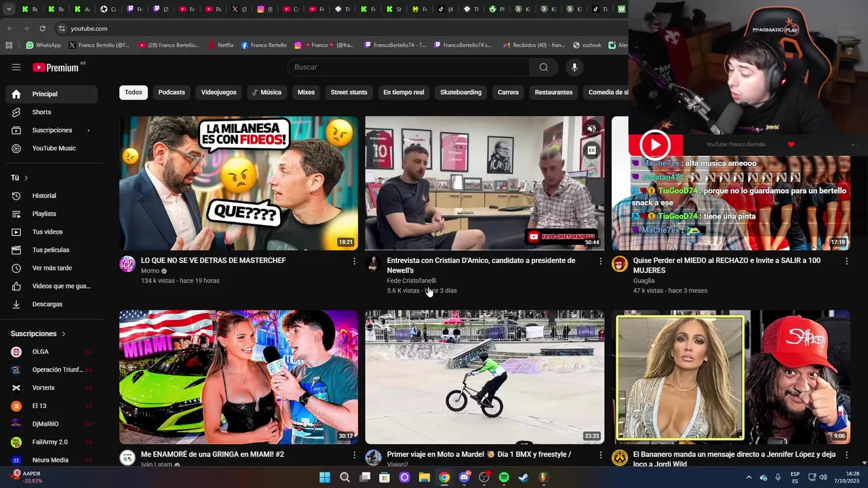The width and height of the screenshot is (868, 488).
Task: Open the FailArmy 2.0 channel subscription
Action: [x=52, y=442]
